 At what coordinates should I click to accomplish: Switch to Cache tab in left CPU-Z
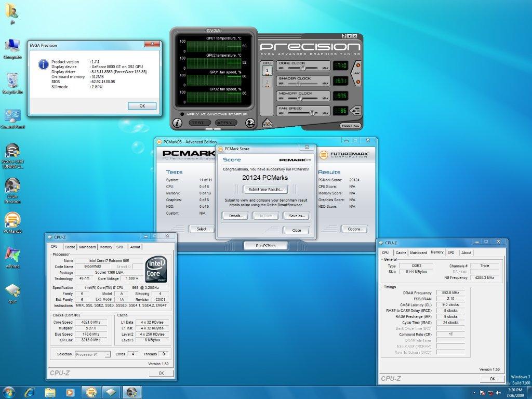(x=70, y=247)
